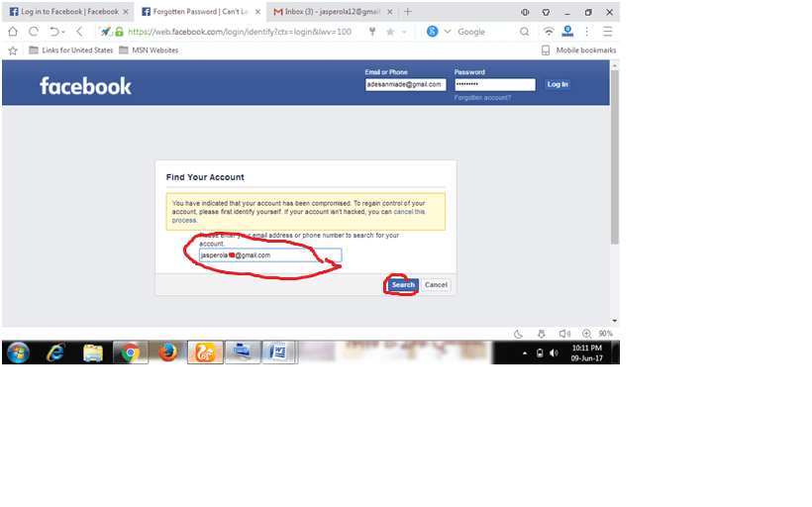
Task: Click the vertical scrollbar thumb
Action: coord(615,156)
